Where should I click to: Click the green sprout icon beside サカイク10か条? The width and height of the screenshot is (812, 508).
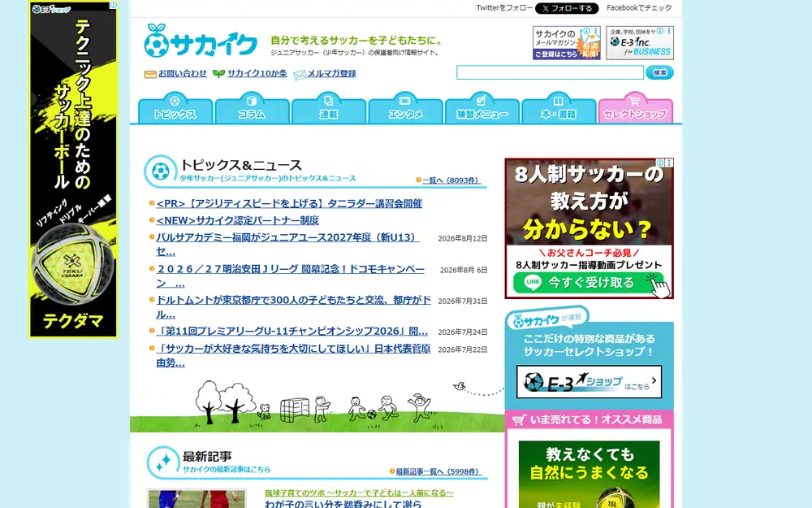[x=218, y=74]
